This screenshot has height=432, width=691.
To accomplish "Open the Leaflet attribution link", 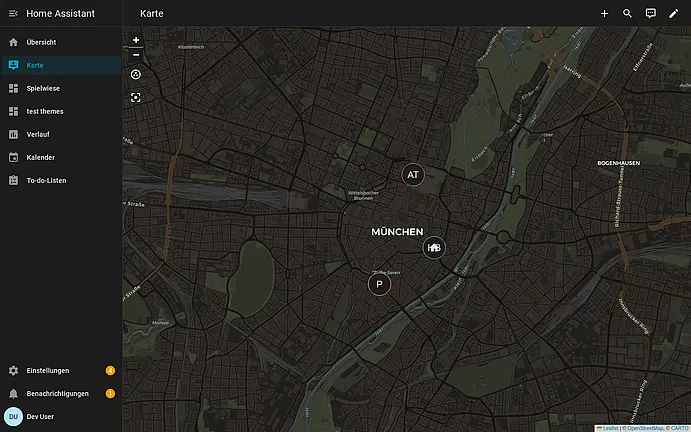I will (610, 428).
